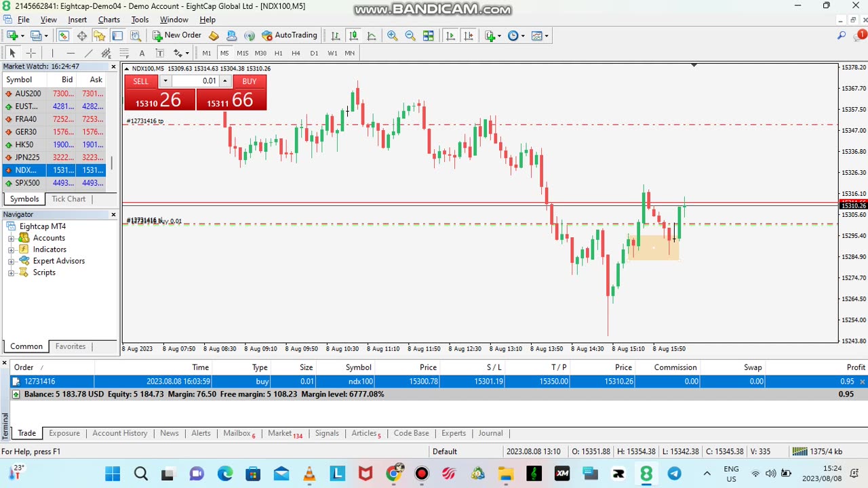Switch to the Tick Chart tab
The height and width of the screenshot is (488, 868).
68,199
